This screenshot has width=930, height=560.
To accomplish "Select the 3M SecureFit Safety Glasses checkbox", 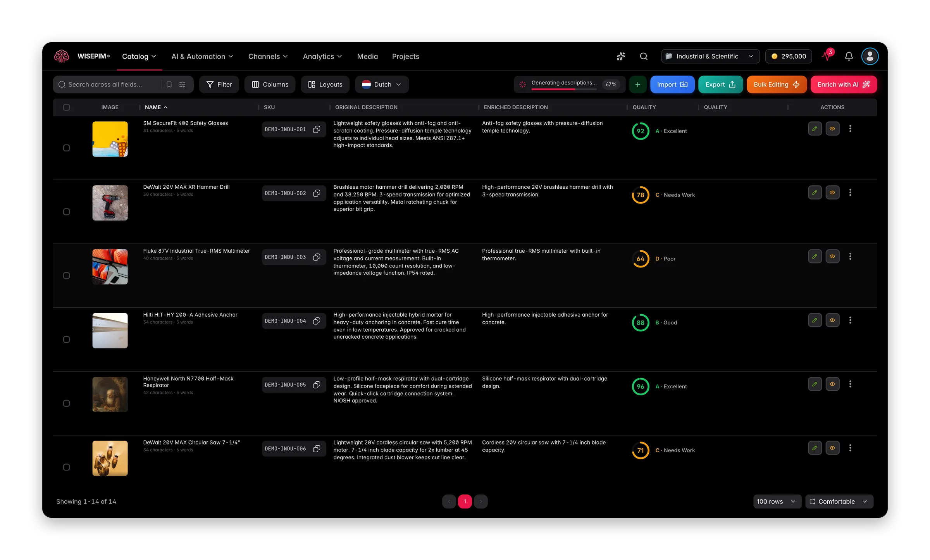I will (x=66, y=148).
